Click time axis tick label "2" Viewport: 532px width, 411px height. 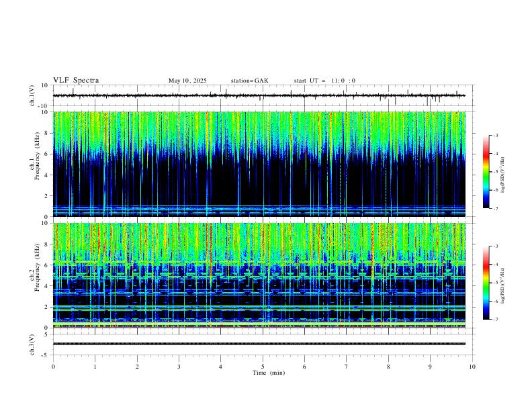[x=137, y=367]
